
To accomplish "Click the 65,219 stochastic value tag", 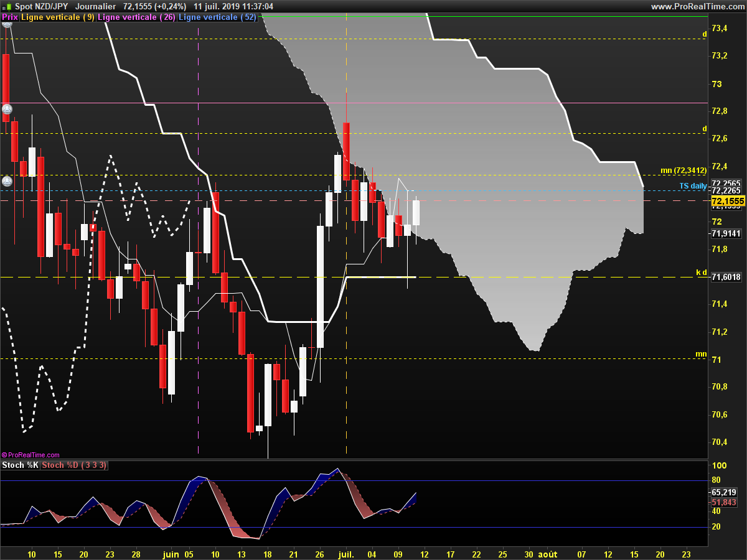I will pyautogui.click(x=725, y=492).
